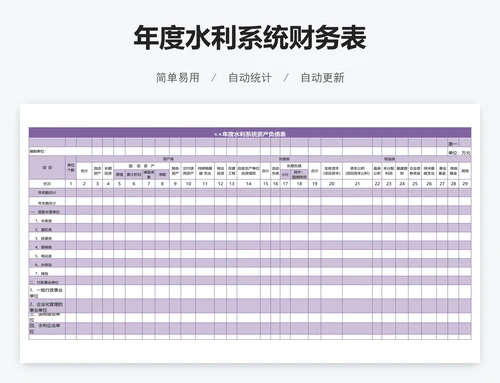Select the 二、行政事业单位 row label
This screenshot has height=383, width=500.
pos(47,282)
